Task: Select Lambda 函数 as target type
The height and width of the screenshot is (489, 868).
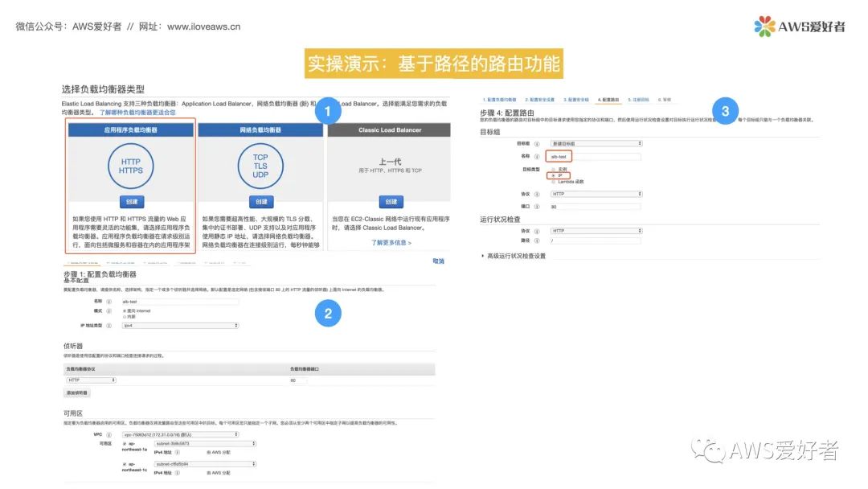Action: pyautogui.click(x=554, y=182)
